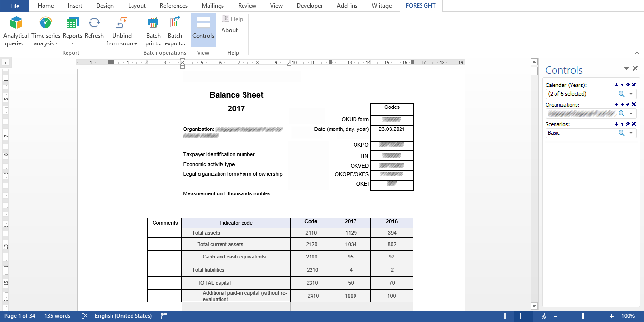This screenshot has height=322, width=644.
Task: Start Batch export operation
Action: tap(175, 31)
